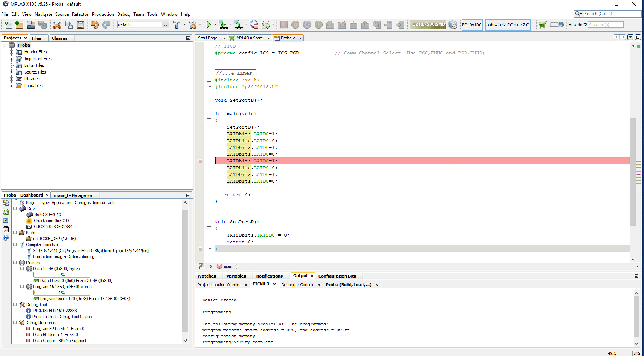Screen dimensions: 644x356
Task: Run the project with green play icon
Action: pos(208,25)
